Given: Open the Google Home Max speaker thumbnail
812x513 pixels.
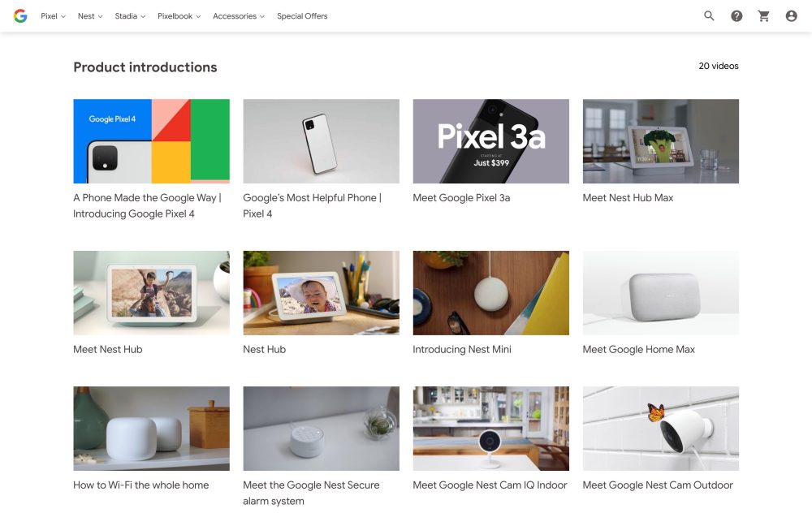Looking at the screenshot, I should point(661,293).
